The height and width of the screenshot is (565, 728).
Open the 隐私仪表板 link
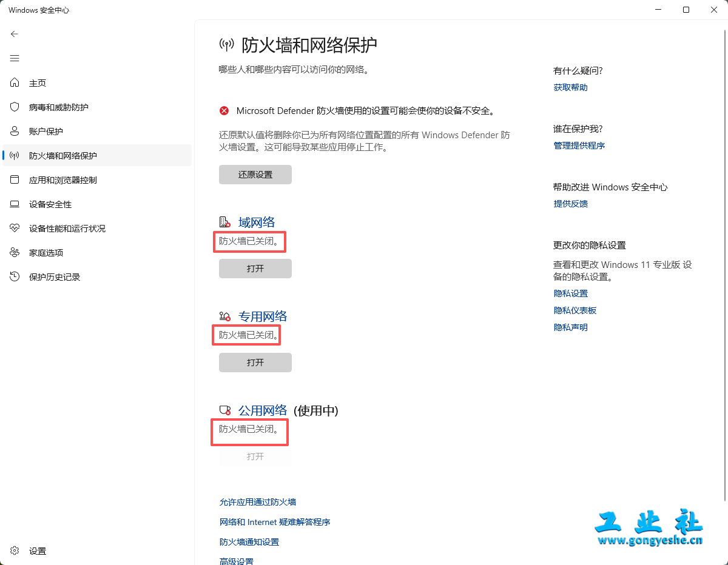click(x=575, y=310)
